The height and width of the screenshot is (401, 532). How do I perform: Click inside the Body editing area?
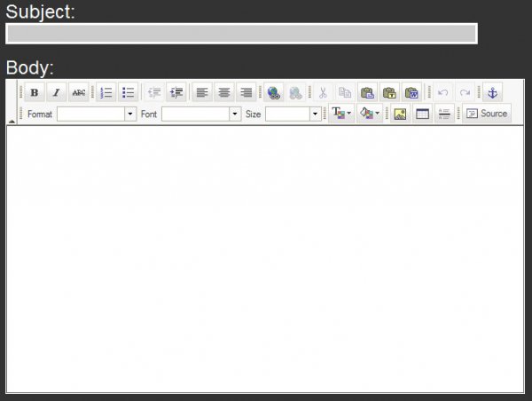pyautogui.click(x=265, y=259)
